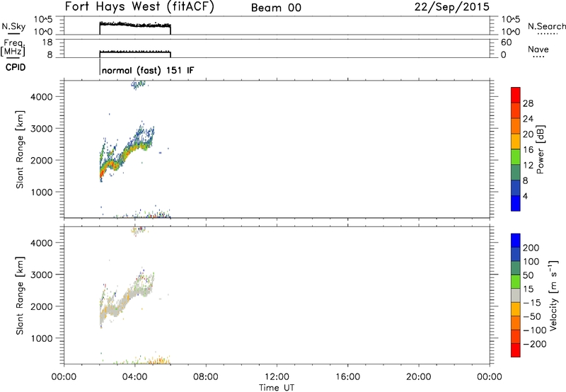
Task: Click the 'Nave' legend label
Action: click(538, 49)
